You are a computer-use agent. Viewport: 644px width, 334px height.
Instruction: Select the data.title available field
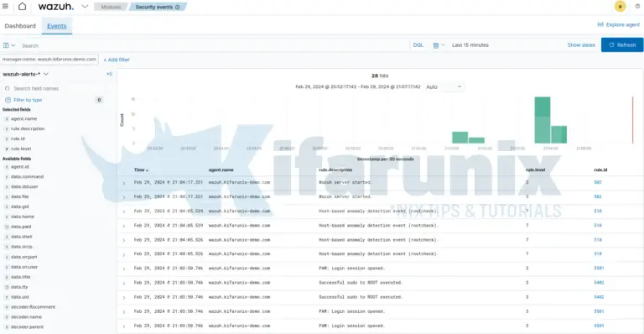pos(20,277)
